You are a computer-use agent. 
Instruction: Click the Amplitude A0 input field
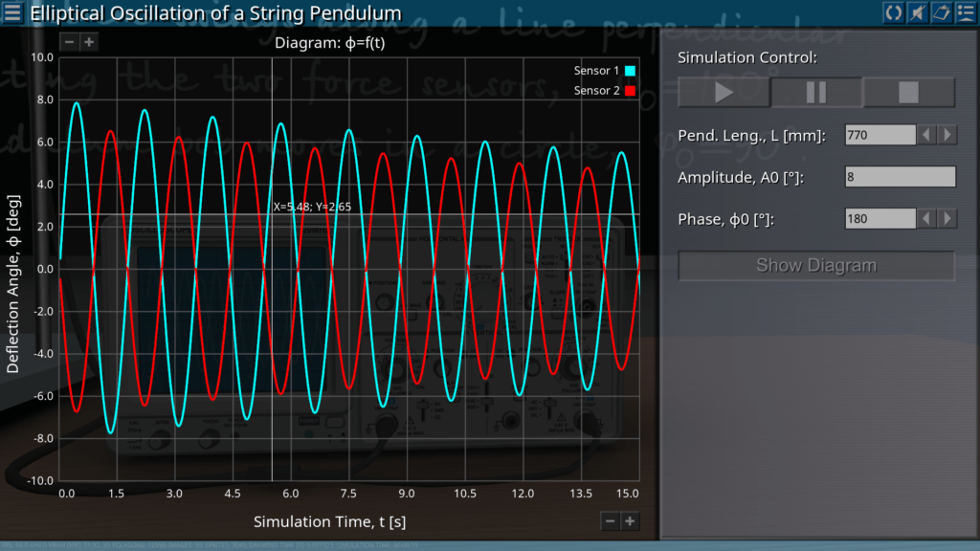(x=900, y=177)
